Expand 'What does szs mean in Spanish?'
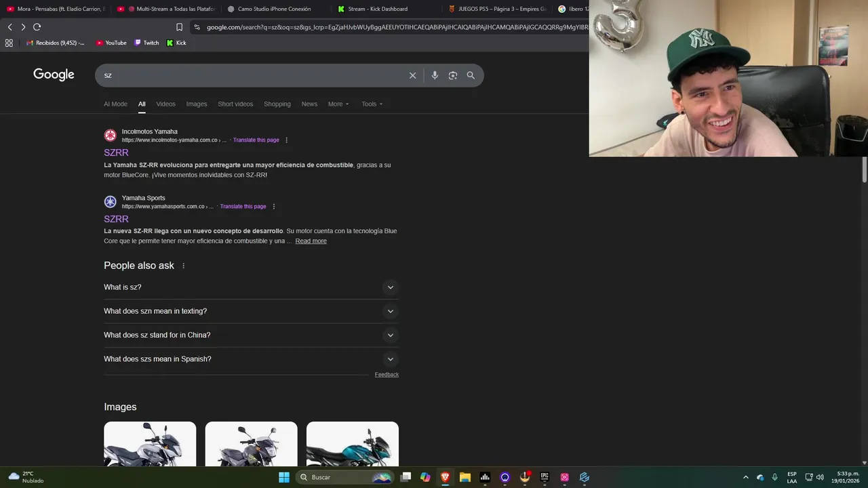Image resolution: width=868 pixels, height=488 pixels. point(251,359)
